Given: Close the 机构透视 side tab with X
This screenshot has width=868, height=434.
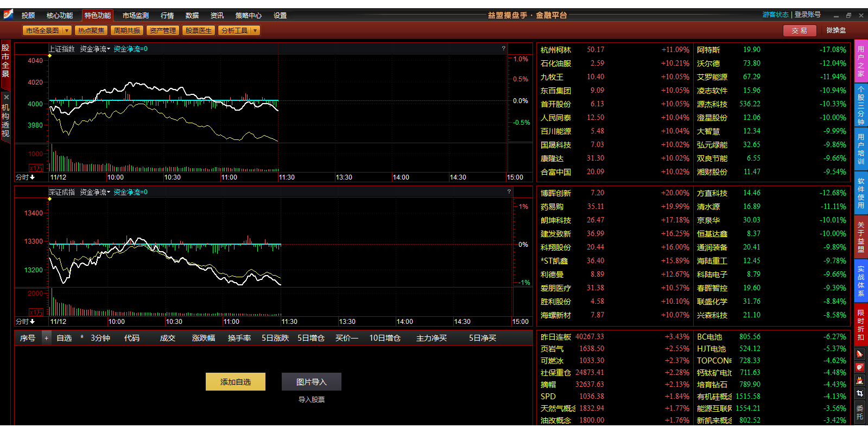Looking at the screenshot, I should 6,98.
